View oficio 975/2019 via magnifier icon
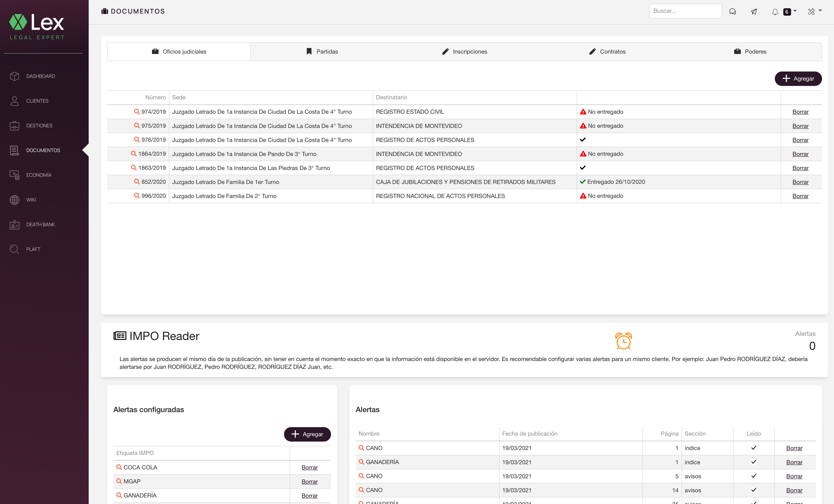This screenshot has width=834, height=504. [x=137, y=125]
